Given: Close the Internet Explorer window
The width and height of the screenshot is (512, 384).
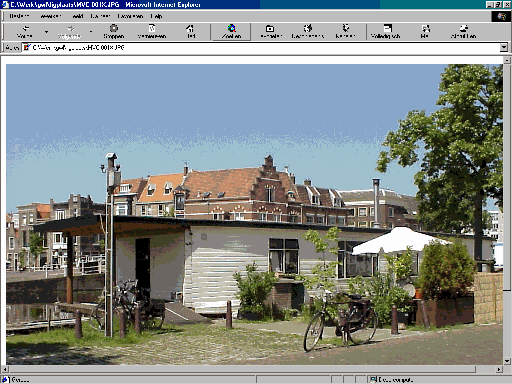Looking at the screenshot, I should (506, 5).
